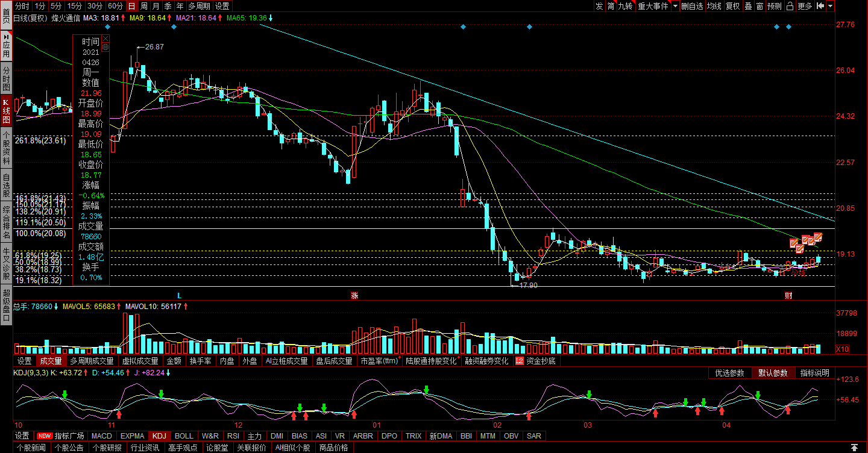
Task: Open the 指标广场 indicator plaza
Action: point(60,436)
